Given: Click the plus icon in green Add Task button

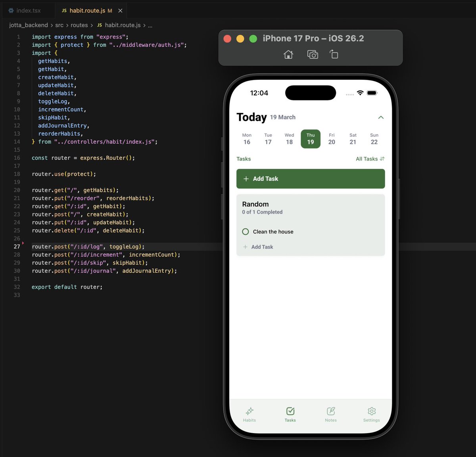Looking at the screenshot, I should pos(246,179).
